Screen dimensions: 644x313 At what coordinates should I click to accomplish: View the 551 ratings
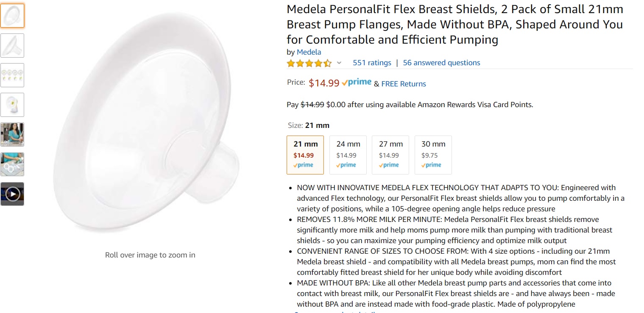coord(372,63)
